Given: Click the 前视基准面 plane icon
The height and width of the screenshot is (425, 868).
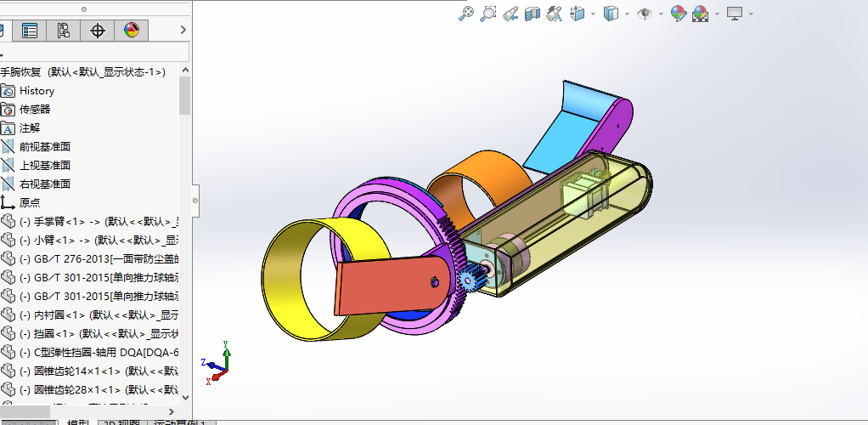Looking at the screenshot, I should [x=8, y=147].
